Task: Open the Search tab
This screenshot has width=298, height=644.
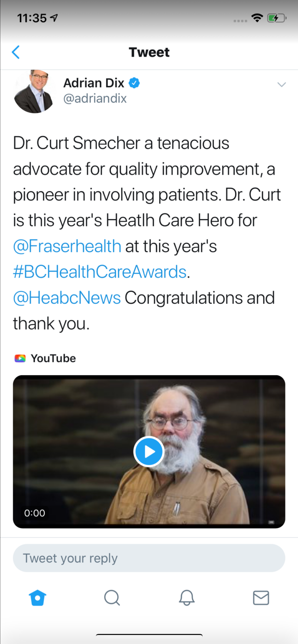Action: [112, 598]
